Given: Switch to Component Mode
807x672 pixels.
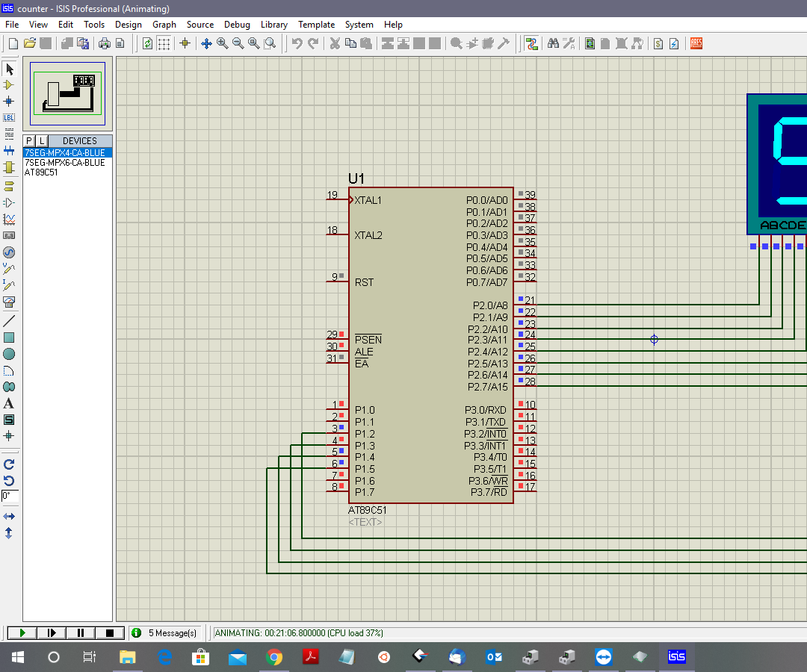Looking at the screenshot, I should point(9,85).
